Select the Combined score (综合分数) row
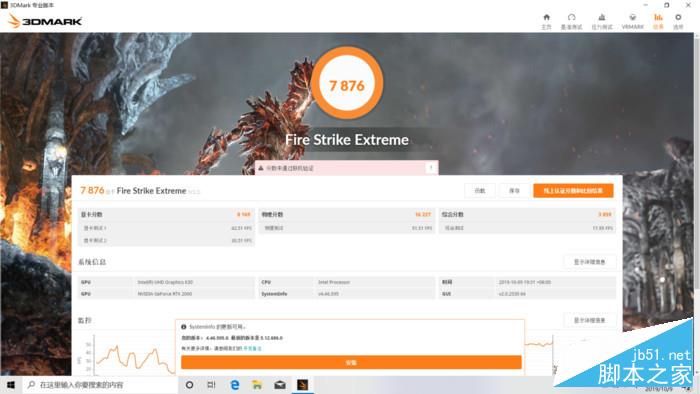The width and height of the screenshot is (700, 394). (x=527, y=215)
